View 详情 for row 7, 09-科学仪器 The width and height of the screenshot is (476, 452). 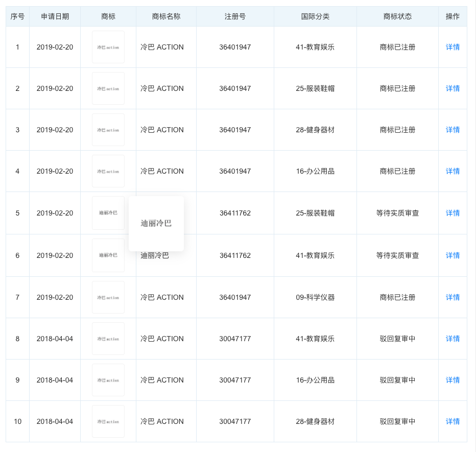tap(453, 297)
